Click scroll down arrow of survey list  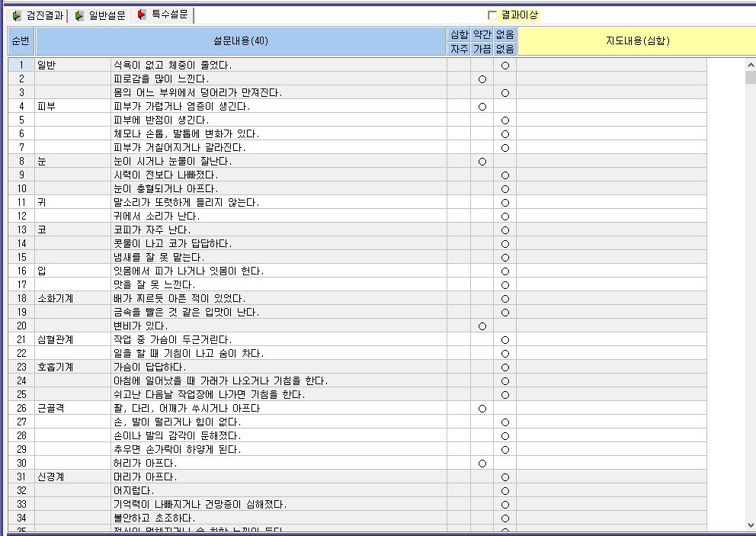750,525
